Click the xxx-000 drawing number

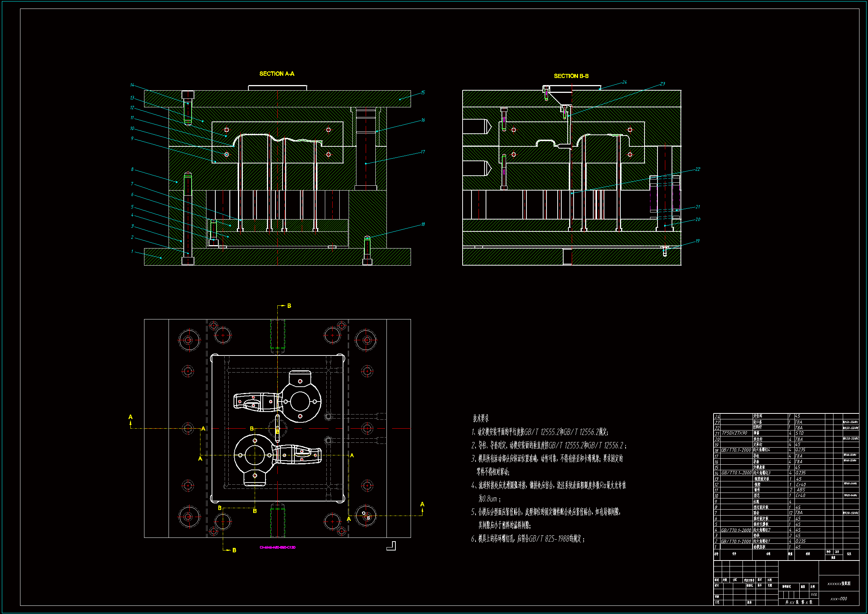pos(839,599)
